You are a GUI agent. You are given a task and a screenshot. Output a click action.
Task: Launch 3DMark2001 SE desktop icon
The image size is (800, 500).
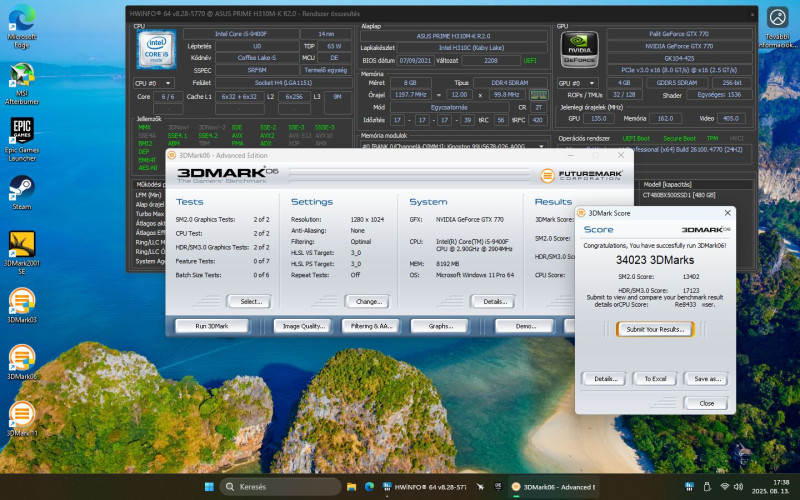point(22,253)
